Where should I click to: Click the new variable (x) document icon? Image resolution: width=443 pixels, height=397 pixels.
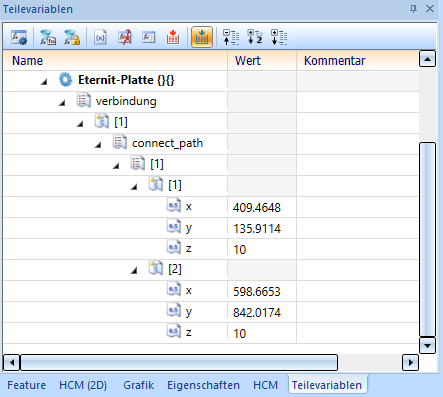click(x=100, y=37)
